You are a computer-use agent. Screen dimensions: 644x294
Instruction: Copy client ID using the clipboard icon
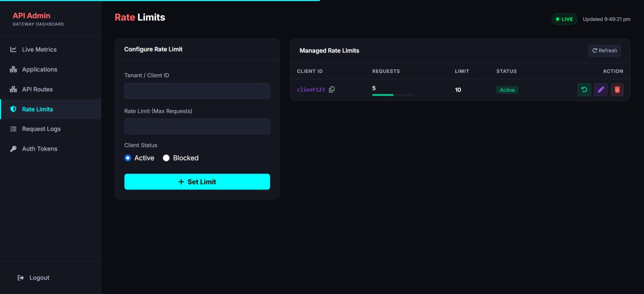332,89
